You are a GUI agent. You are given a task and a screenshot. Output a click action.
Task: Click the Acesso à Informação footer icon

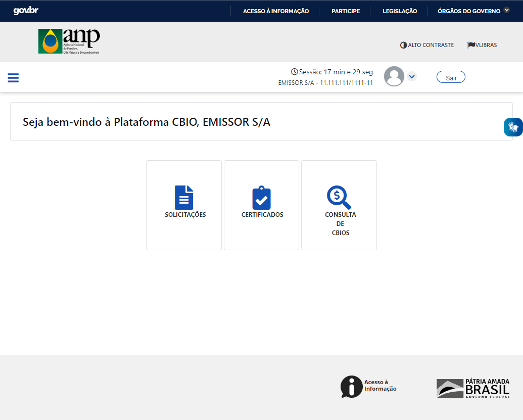[x=351, y=387]
